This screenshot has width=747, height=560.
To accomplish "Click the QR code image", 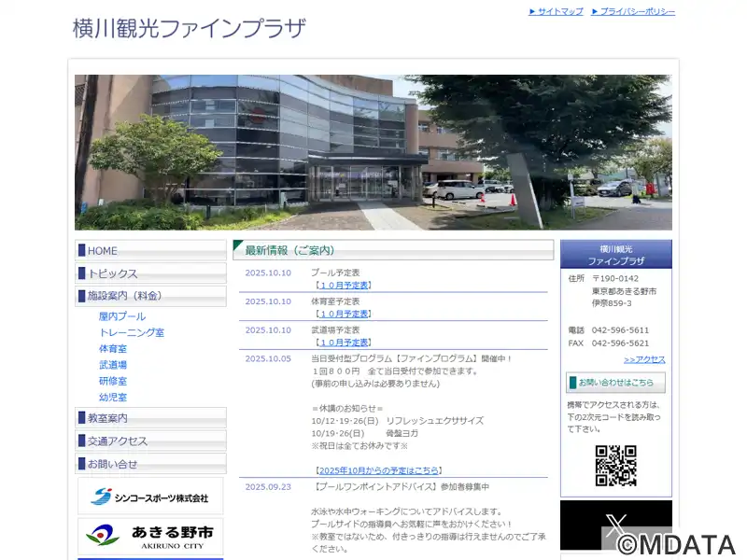I will 615,466.
